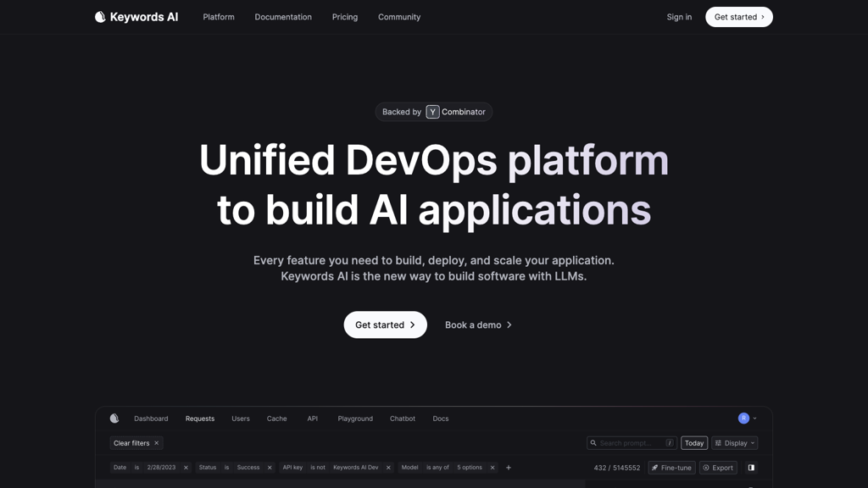Click the dashboard preview logo icon

(114, 419)
